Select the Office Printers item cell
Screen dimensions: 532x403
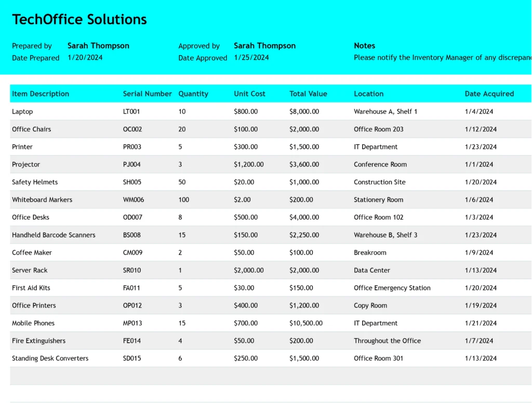(34, 306)
